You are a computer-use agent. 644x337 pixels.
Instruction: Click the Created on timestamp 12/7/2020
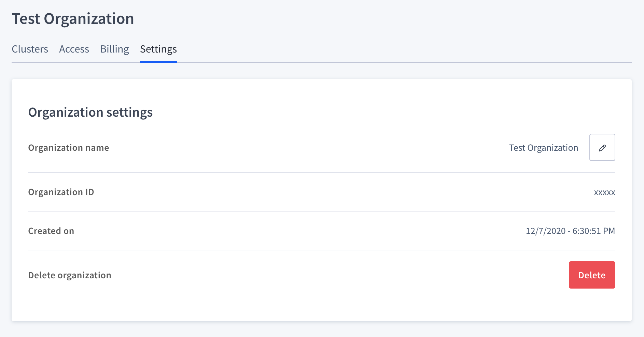(x=570, y=231)
